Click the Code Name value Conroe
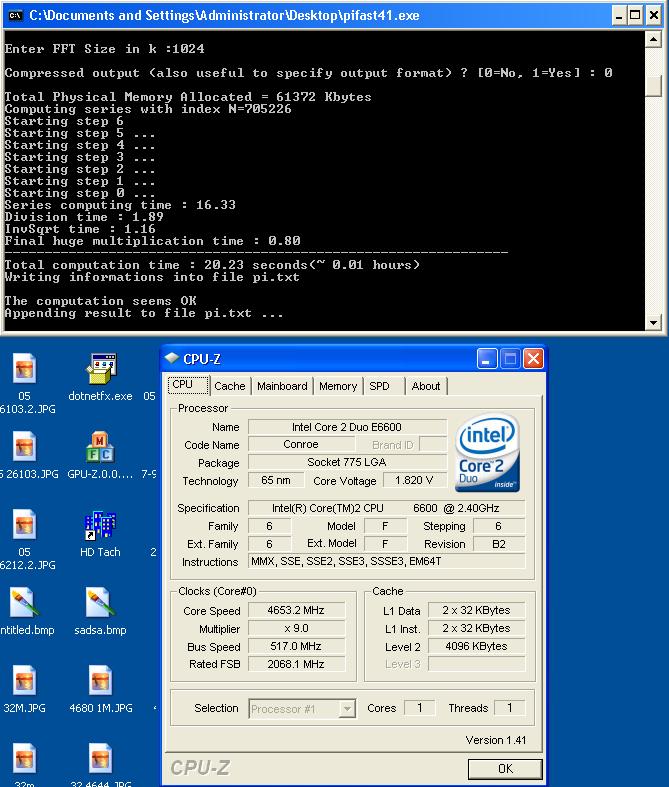The height and width of the screenshot is (787, 669). [301, 444]
